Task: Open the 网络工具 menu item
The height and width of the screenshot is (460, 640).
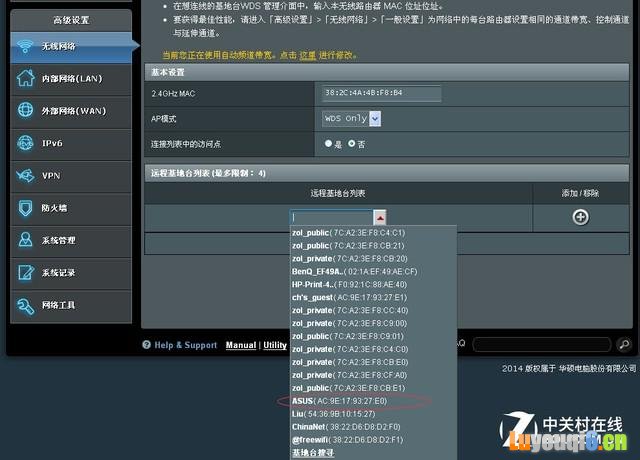Action: (x=71, y=306)
